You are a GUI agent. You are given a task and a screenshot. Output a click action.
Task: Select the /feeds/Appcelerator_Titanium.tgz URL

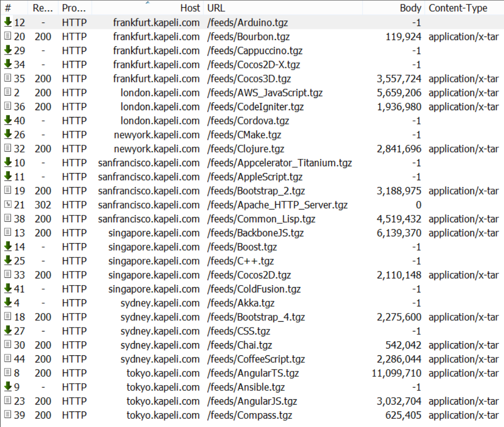point(280,163)
